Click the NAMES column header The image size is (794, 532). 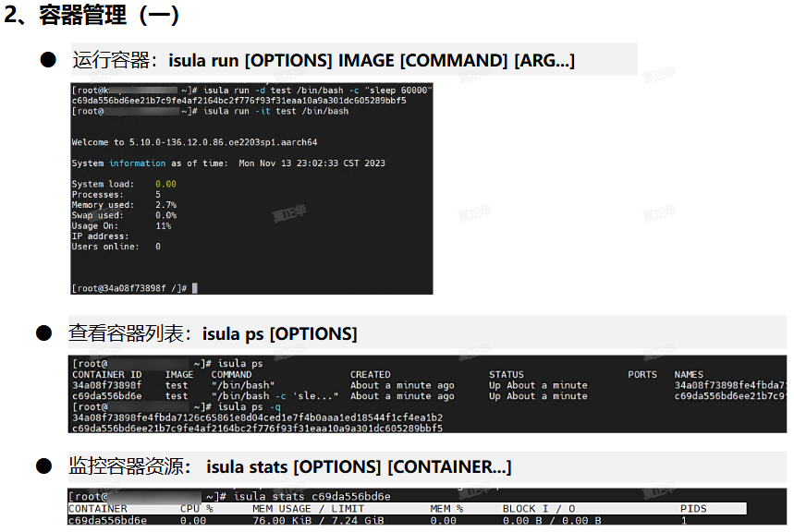[x=689, y=375]
